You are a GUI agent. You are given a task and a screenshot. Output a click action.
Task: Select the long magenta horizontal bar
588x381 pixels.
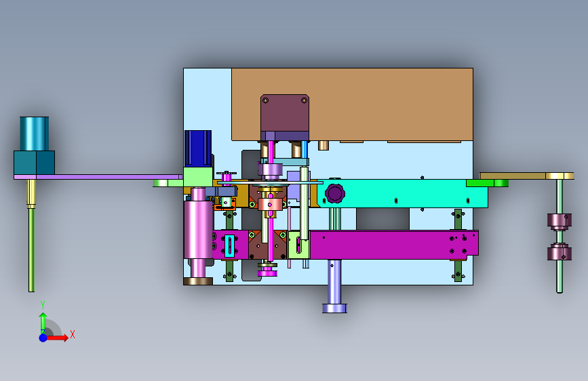coord(394,245)
